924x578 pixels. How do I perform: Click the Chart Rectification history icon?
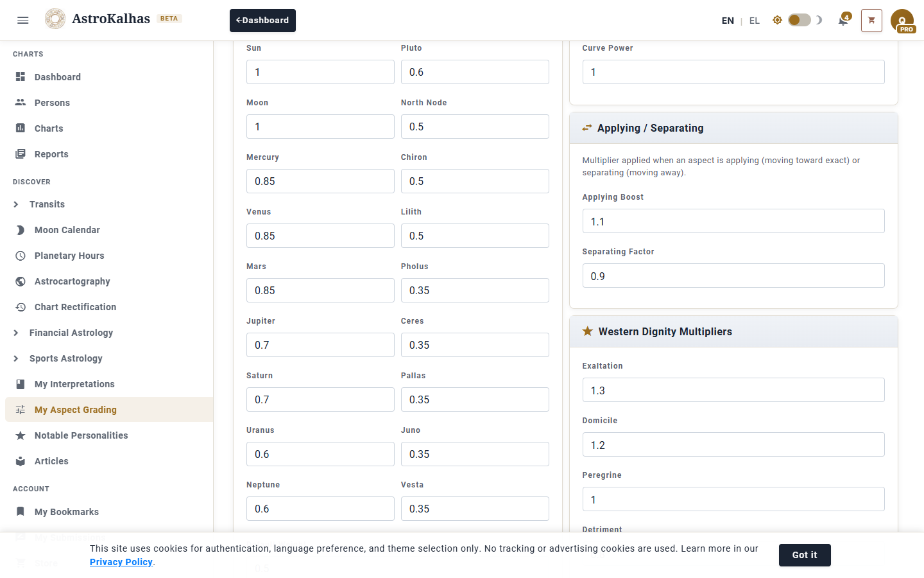pos(21,307)
